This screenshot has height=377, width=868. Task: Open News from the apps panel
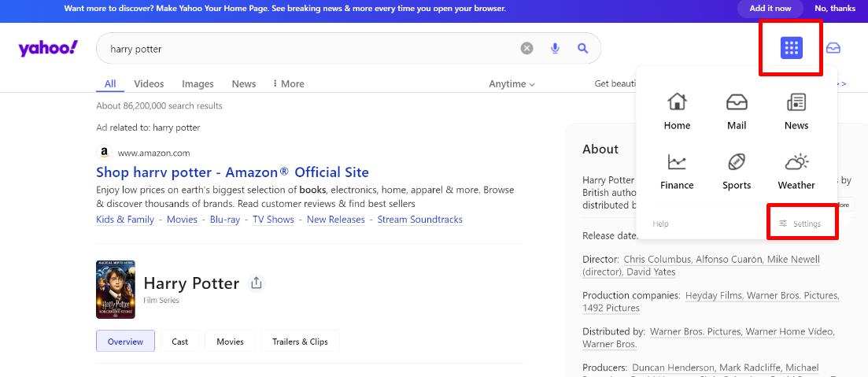[796, 111]
